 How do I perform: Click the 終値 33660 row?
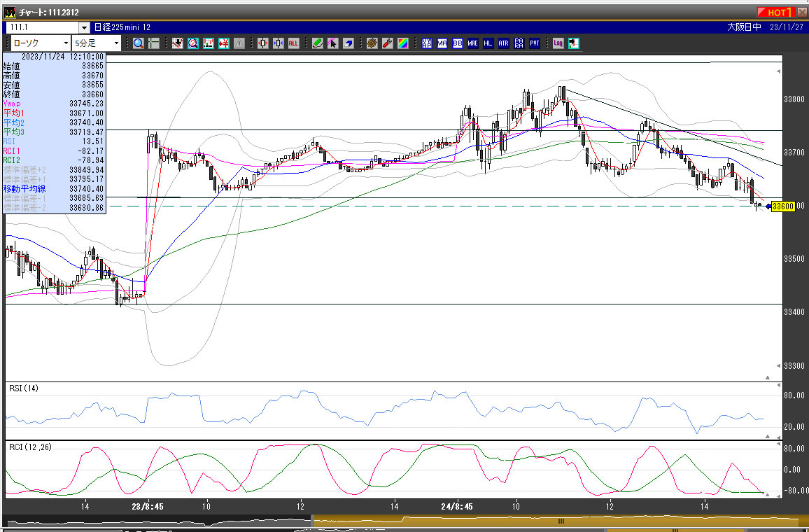[54, 94]
